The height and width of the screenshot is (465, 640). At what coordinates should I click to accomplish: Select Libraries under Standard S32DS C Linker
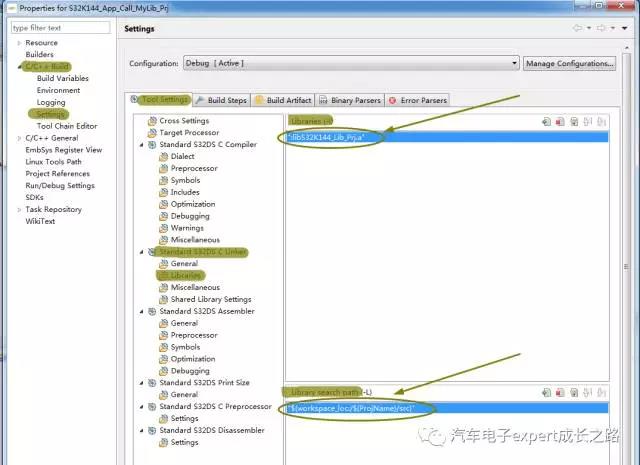point(186,275)
